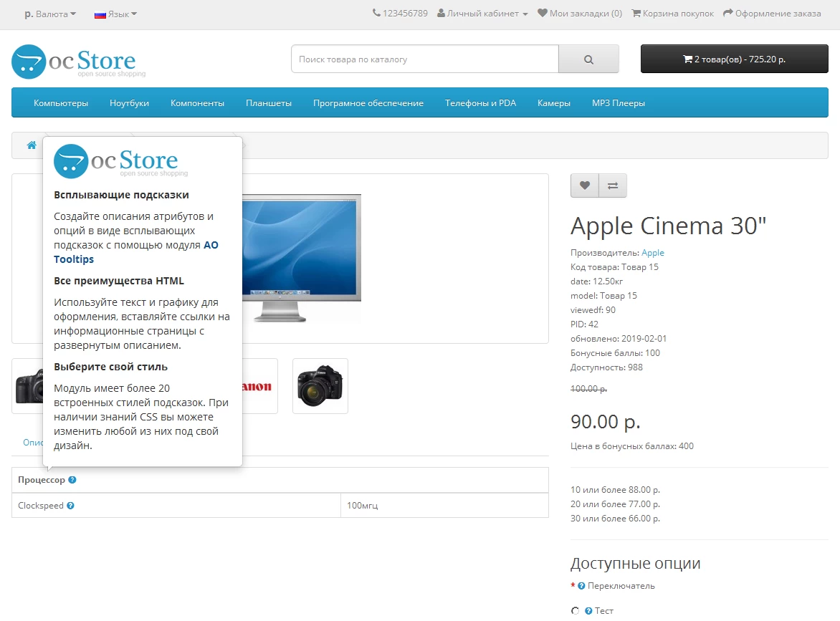
Task: Go to Оформление заказа
Action: pyautogui.click(x=772, y=14)
